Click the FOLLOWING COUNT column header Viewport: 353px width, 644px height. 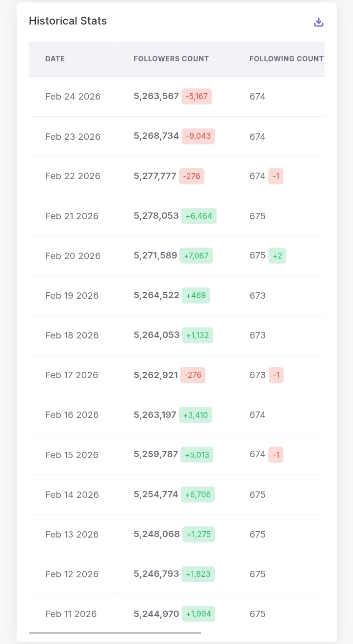tap(286, 59)
